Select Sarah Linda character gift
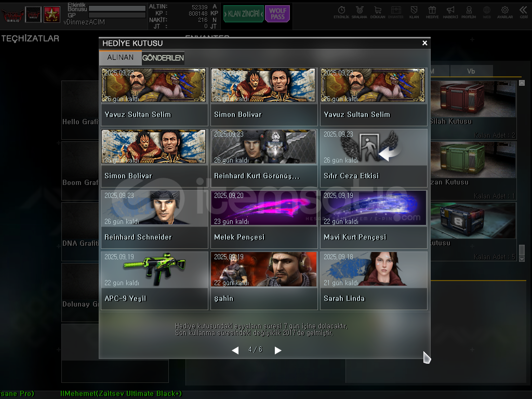 pos(374,281)
